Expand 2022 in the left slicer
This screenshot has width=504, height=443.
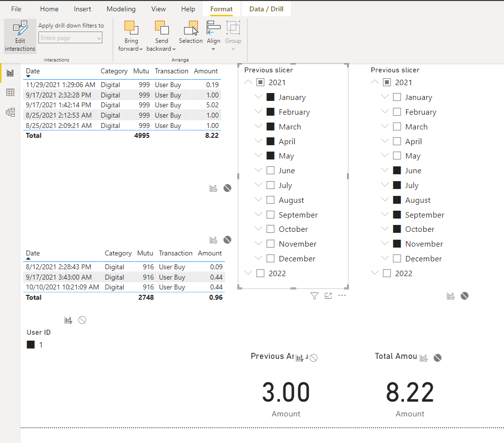coord(248,273)
